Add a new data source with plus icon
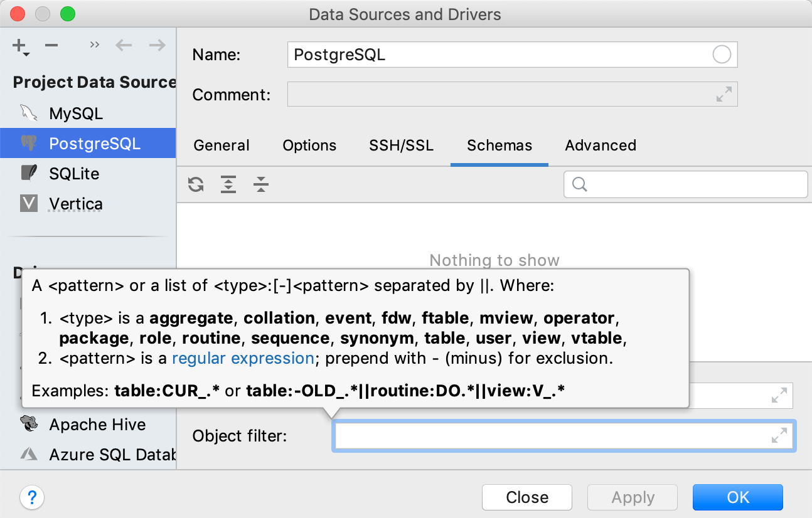 click(21, 46)
